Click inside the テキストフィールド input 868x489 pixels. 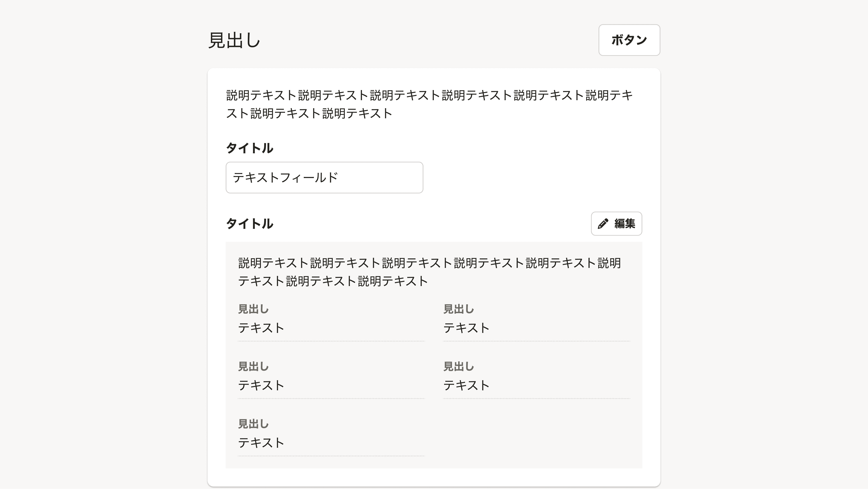[323, 178]
